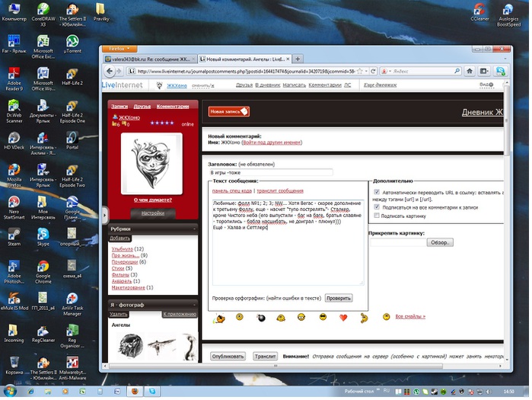Toggle auto-convert URL to link checkbox
Screen dimensions: 532x400
[377, 192]
